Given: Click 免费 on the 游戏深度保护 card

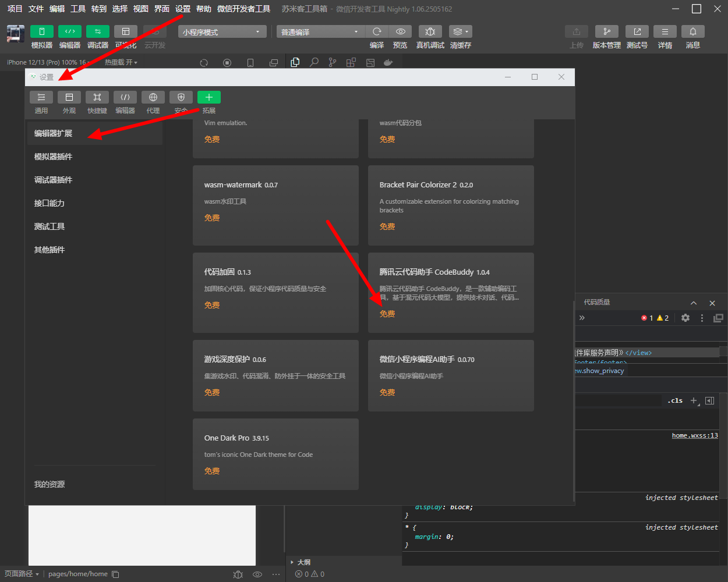Looking at the screenshot, I should click(212, 392).
